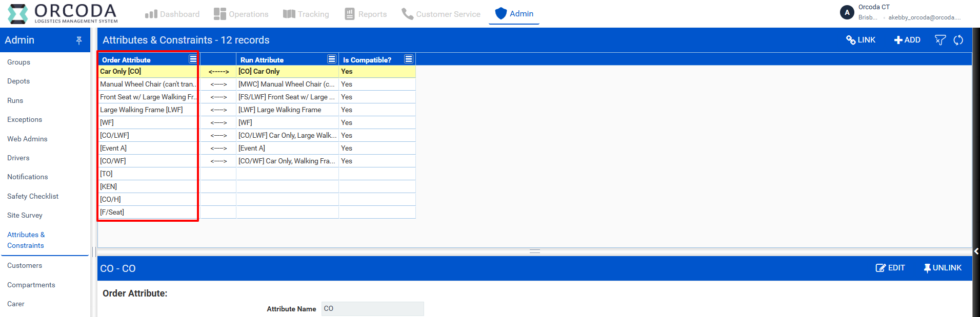
Task: Click the user avatar icon
Action: pyautogui.click(x=847, y=12)
